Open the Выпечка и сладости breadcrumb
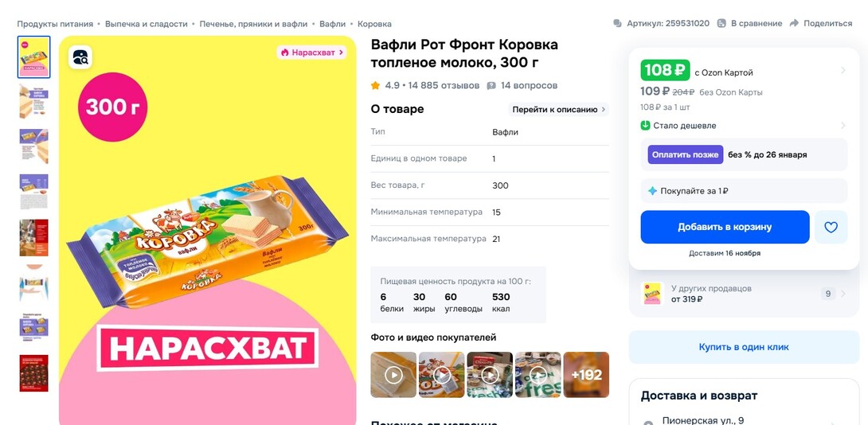868x425 pixels. pos(147,24)
